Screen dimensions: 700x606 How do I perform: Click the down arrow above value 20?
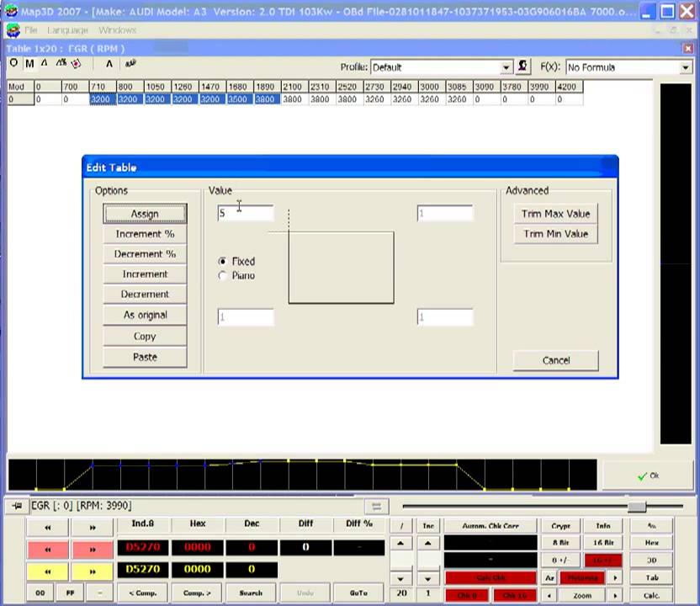(x=400, y=579)
